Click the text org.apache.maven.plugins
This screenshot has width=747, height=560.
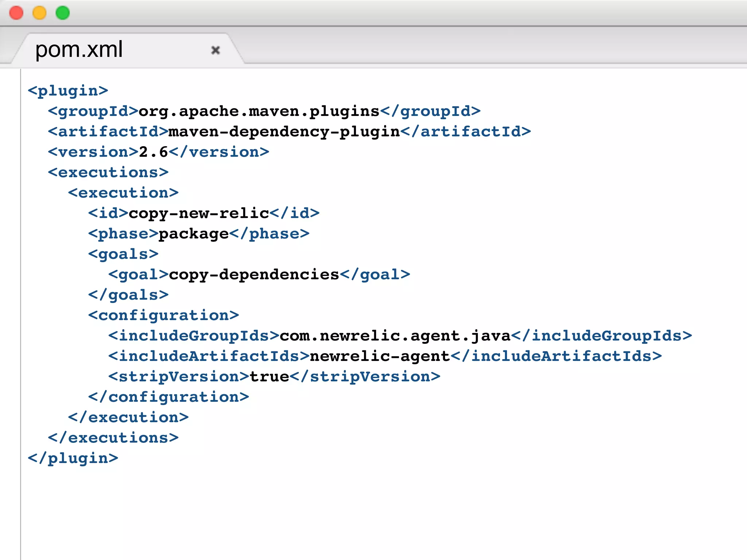(259, 111)
